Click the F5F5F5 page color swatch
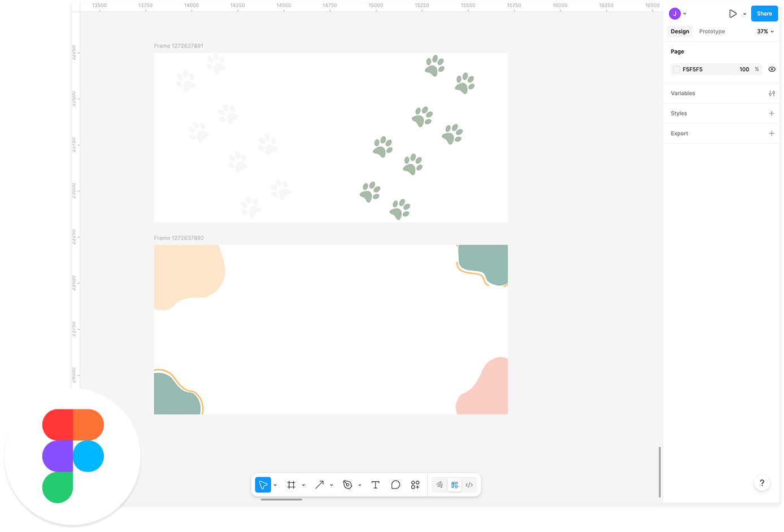Screen dimensions: 784x532 tap(676, 69)
